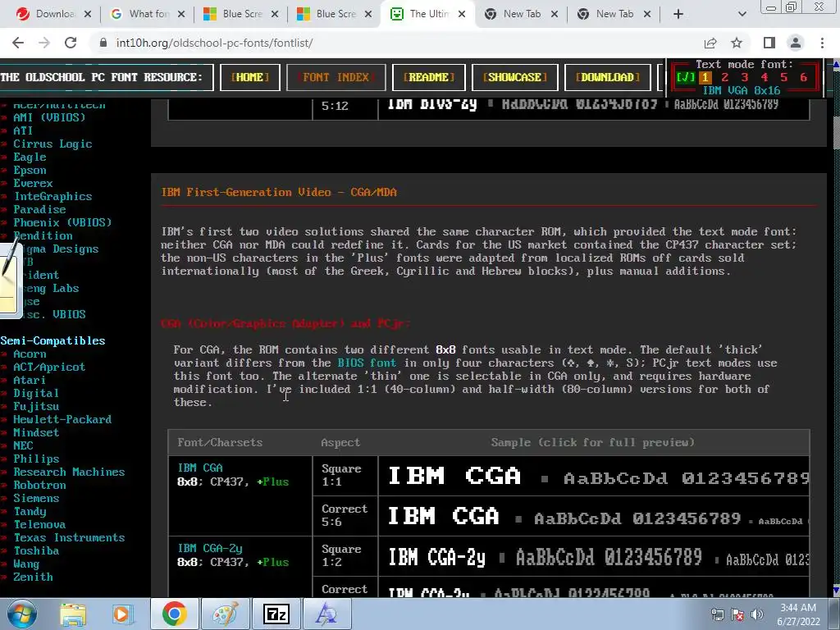Click the address bar URL

tap(214, 43)
